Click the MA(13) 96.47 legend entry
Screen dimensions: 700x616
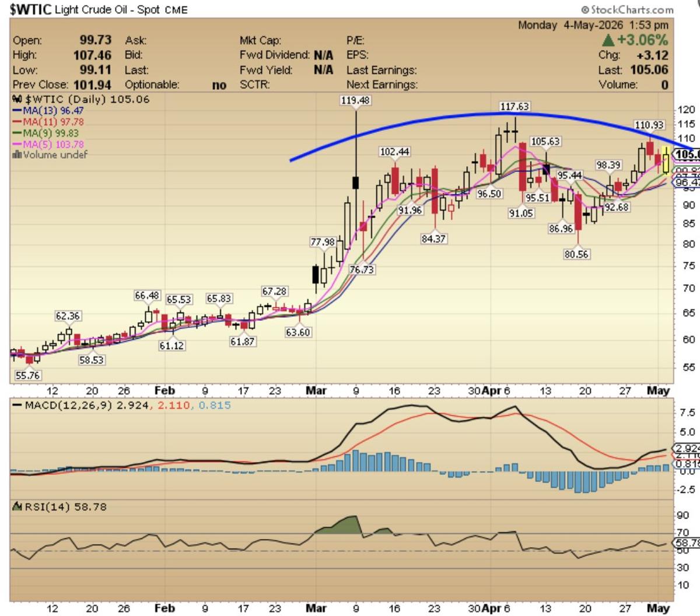pos(48,110)
